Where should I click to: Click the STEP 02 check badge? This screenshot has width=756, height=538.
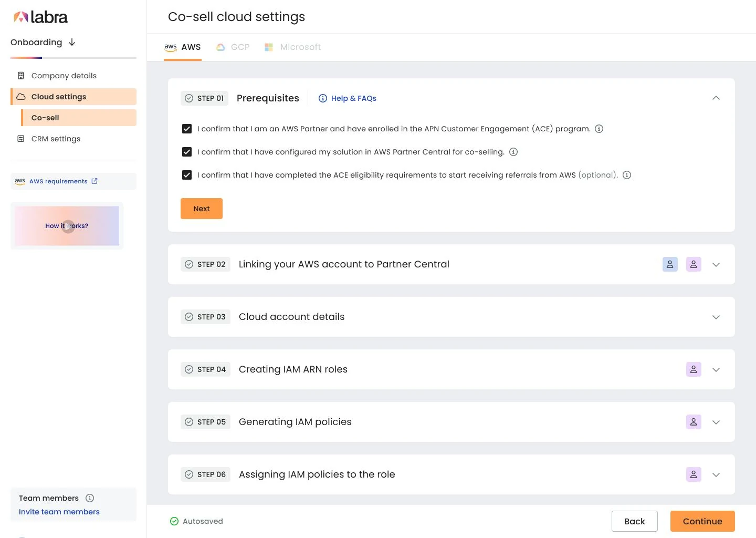coord(205,264)
